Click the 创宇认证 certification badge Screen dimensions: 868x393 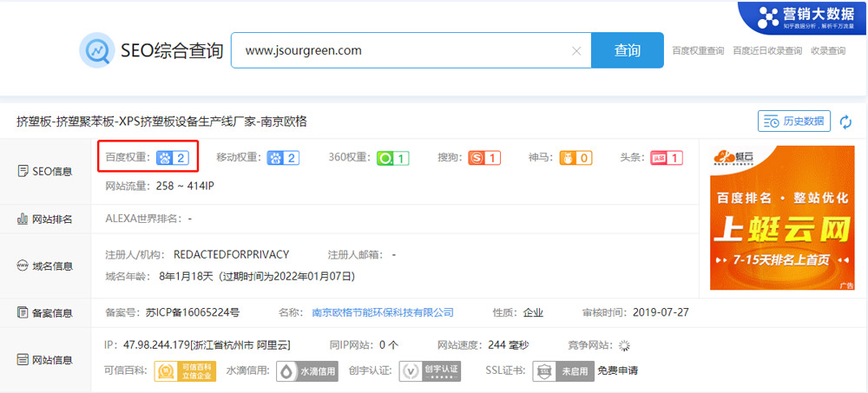(429, 371)
